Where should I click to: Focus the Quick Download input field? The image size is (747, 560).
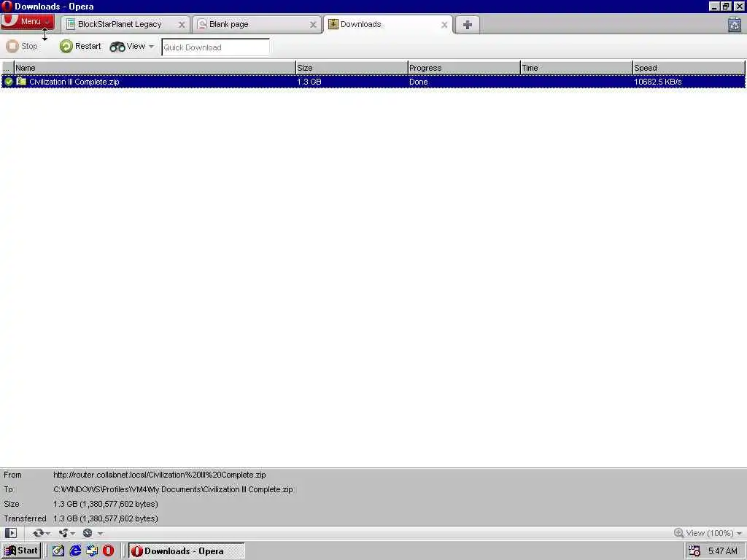tap(215, 47)
